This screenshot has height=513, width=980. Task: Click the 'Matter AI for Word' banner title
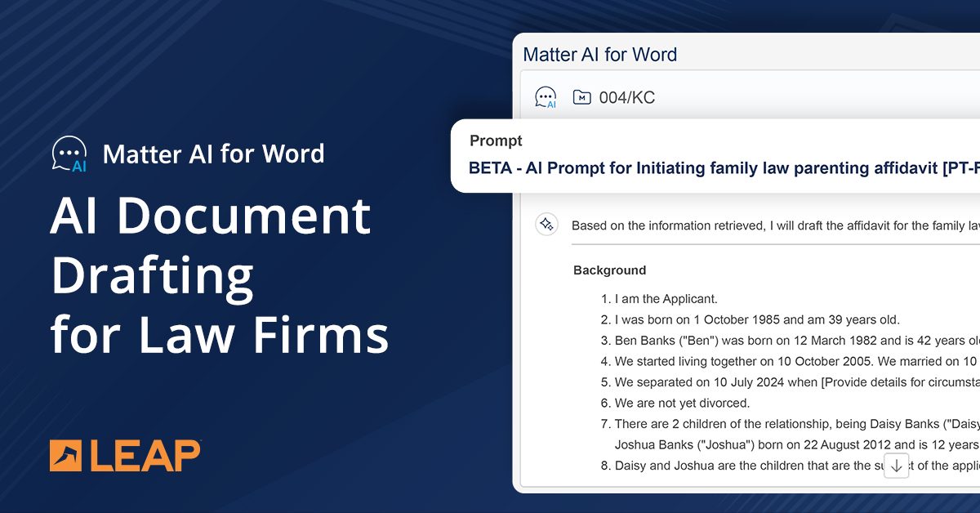(213, 154)
